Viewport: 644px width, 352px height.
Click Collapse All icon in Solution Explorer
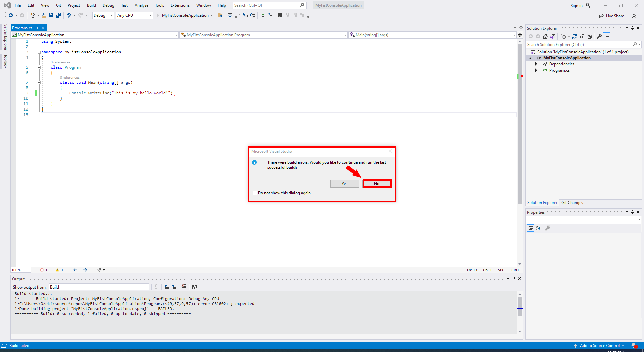click(582, 36)
